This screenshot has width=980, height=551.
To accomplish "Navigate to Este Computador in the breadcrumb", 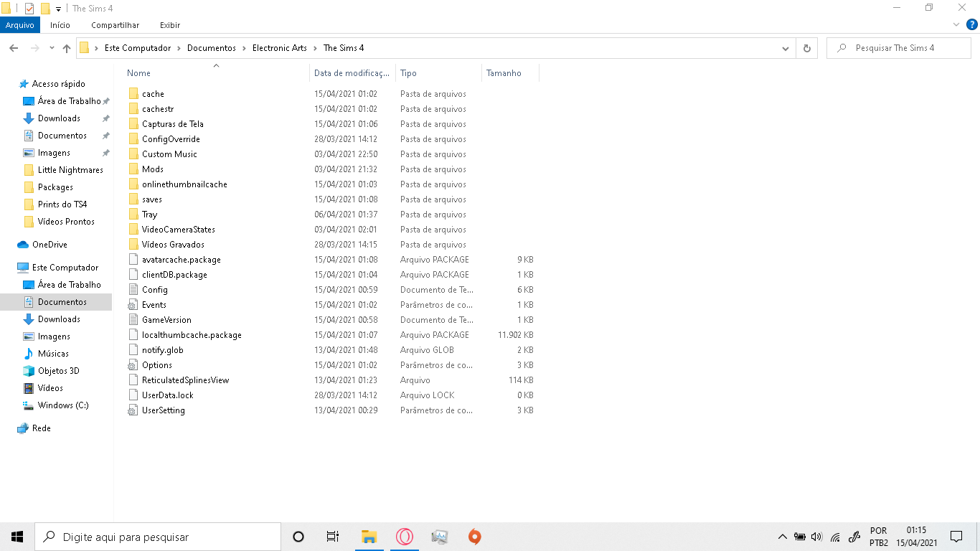I will click(x=138, y=48).
